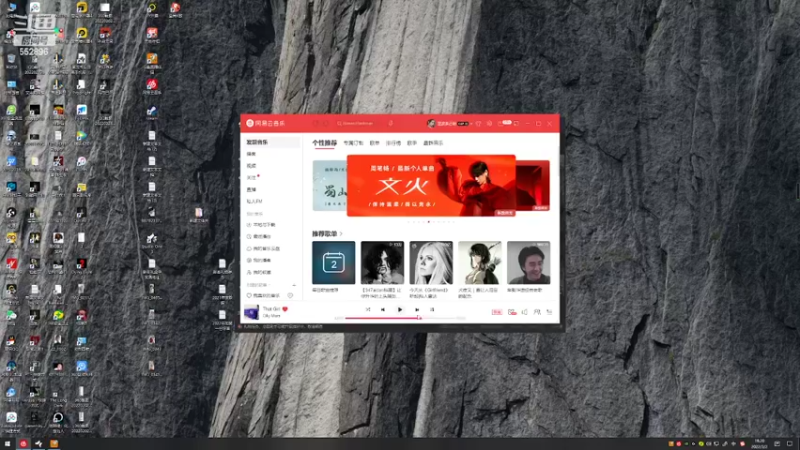Viewport: 800px width, 450px height.
Task: Select the 排行榜 tab
Action: [x=393, y=143]
